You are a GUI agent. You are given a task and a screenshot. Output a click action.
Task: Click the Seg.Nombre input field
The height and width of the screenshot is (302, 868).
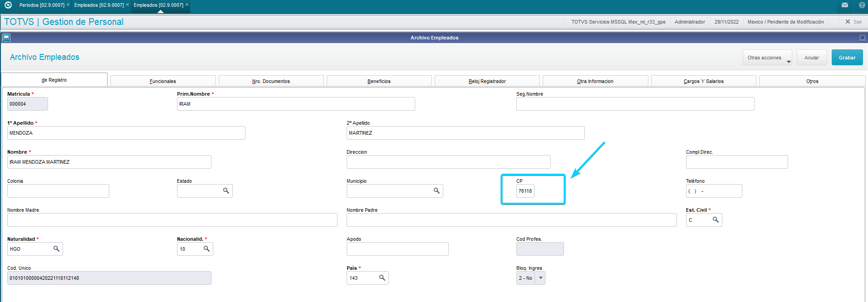635,104
